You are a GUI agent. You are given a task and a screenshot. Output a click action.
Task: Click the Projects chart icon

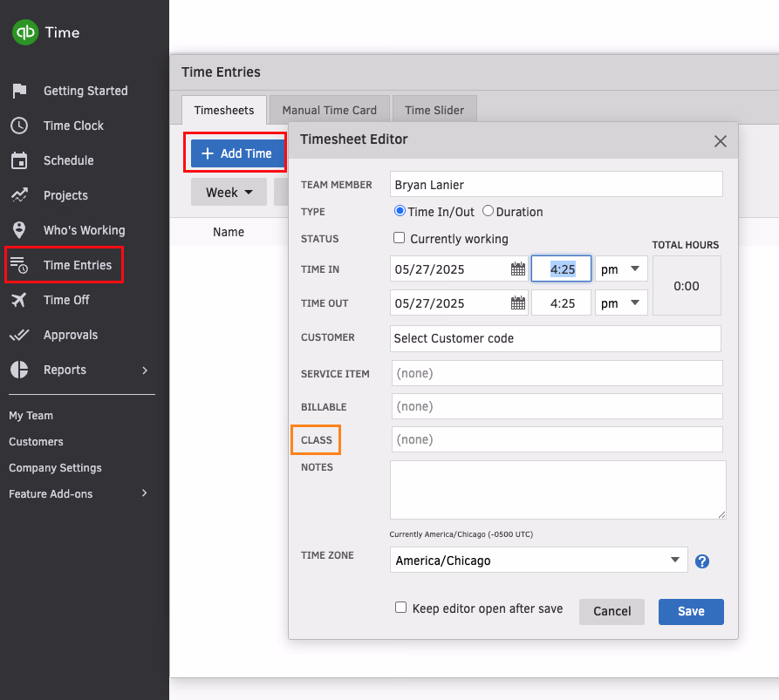pos(19,195)
